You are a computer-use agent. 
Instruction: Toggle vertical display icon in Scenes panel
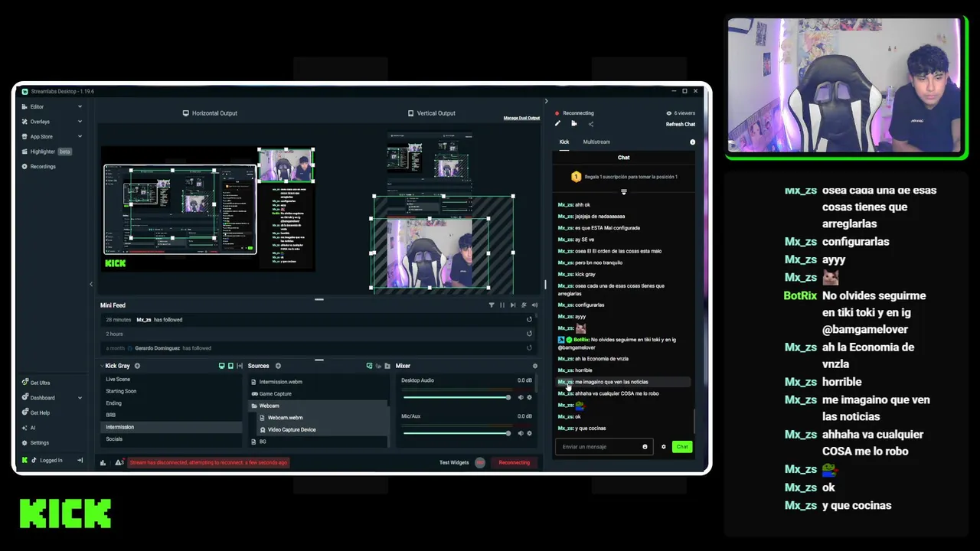230,366
